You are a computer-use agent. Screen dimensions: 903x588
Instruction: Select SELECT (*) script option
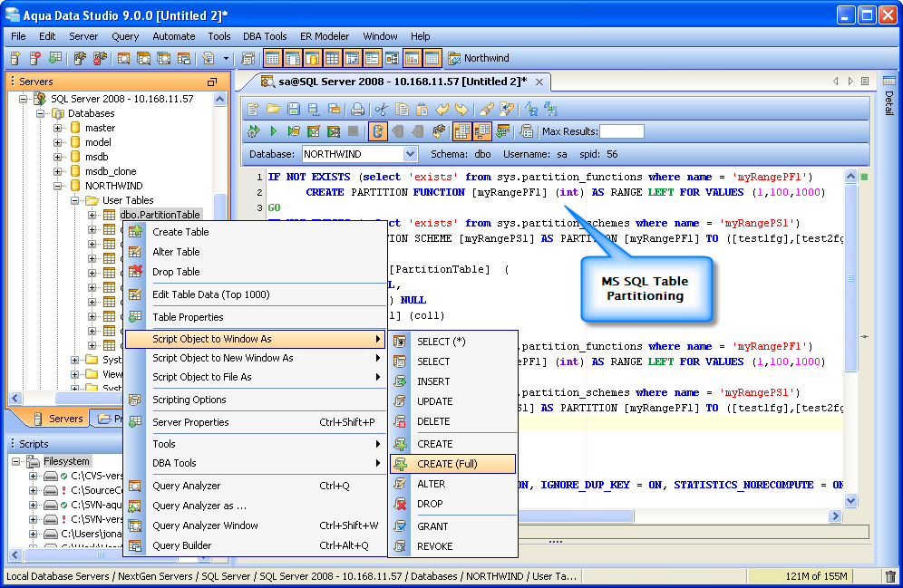tap(452, 342)
